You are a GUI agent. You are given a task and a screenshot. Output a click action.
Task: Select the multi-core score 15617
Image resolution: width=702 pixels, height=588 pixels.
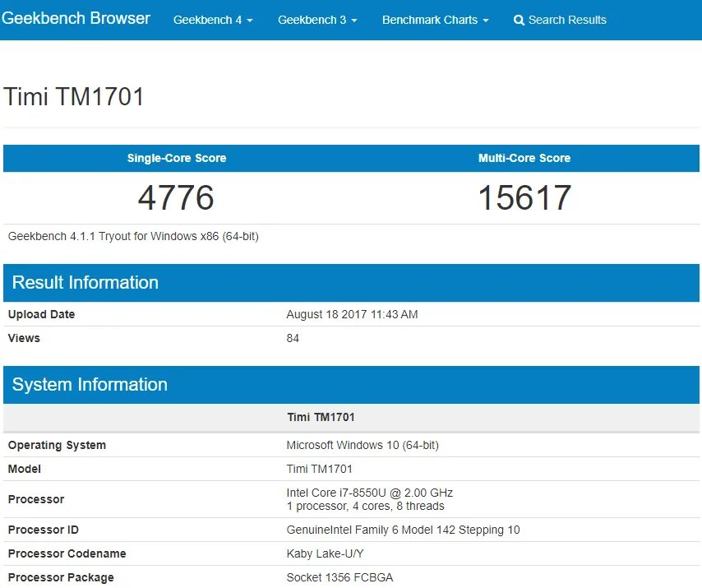pyautogui.click(x=524, y=197)
